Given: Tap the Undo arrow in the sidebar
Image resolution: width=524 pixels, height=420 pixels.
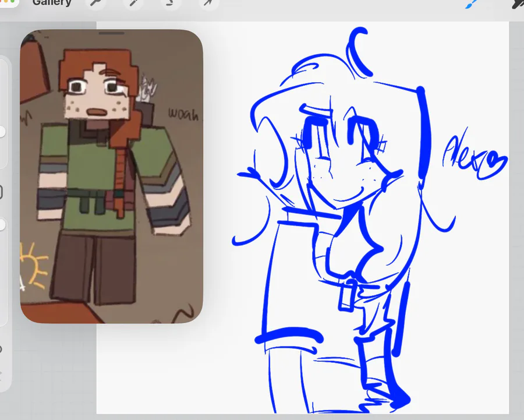Looking at the screenshot, I should pyautogui.click(x=1, y=350).
